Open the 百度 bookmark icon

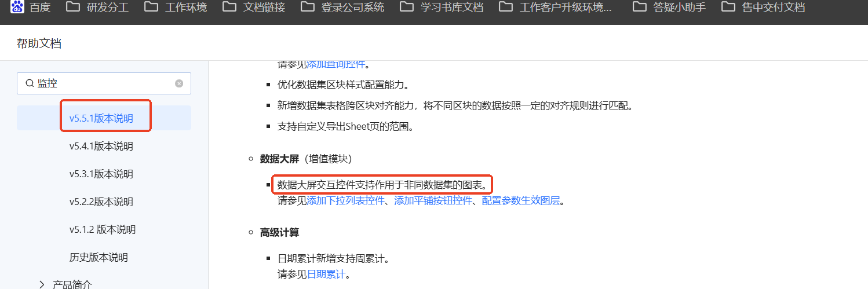coord(17,6)
